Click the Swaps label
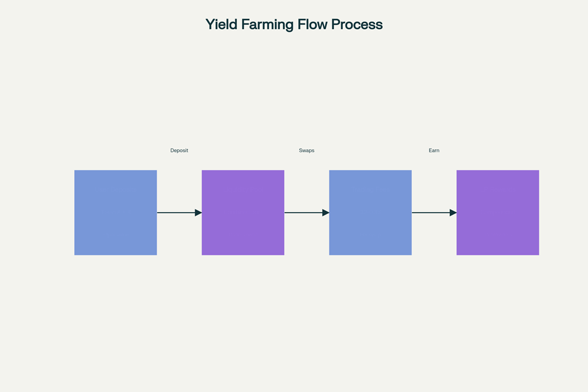Viewport: 588px width, 392px height. (x=307, y=151)
